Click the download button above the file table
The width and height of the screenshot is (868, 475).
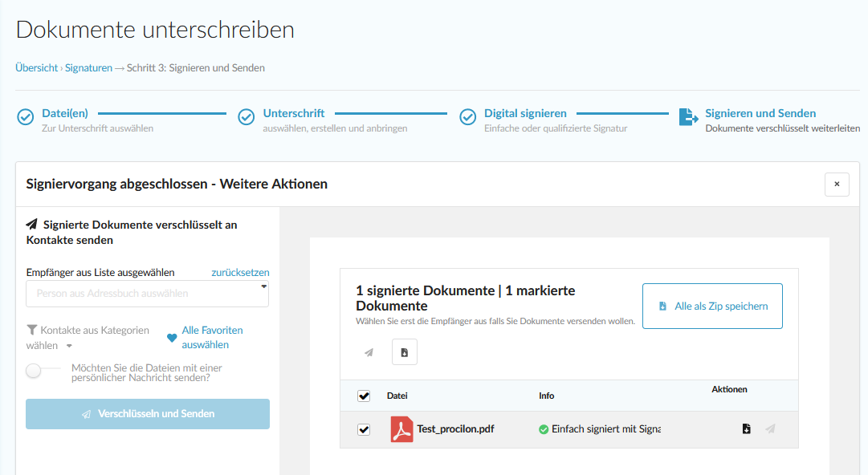pos(405,352)
